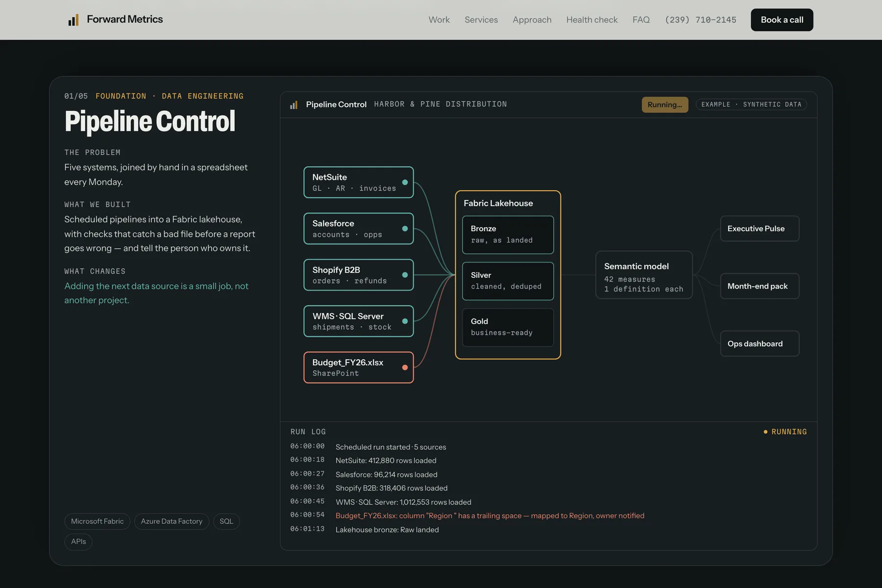Open the Executive Pulse output node
The height and width of the screenshot is (588, 882).
(x=759, y=228)
